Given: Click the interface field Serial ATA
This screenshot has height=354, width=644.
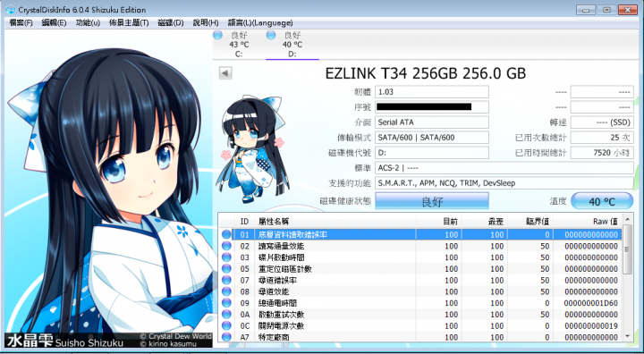Looking at the screenshot, I should tap(432, 122).
